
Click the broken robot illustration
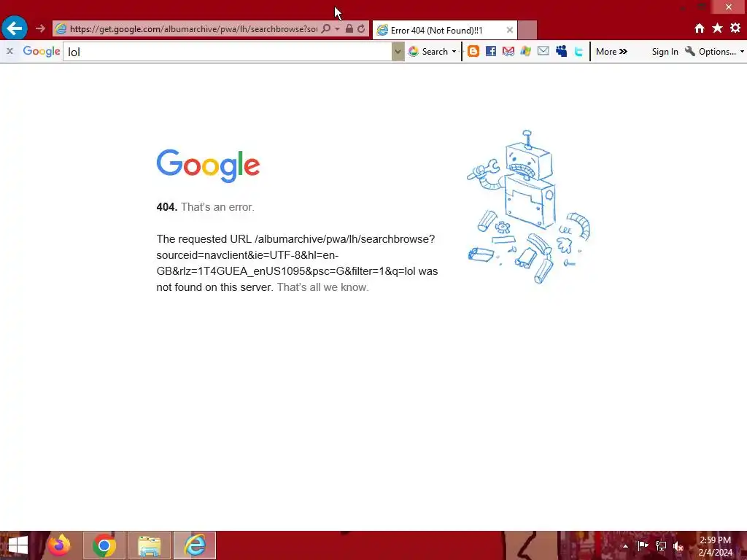pos(528,206)
